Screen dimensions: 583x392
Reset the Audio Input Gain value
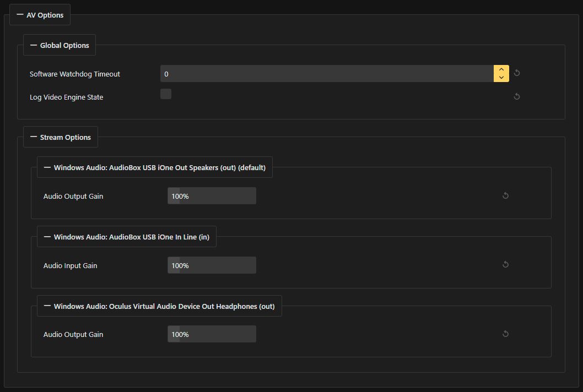click(x=505, y=265)
